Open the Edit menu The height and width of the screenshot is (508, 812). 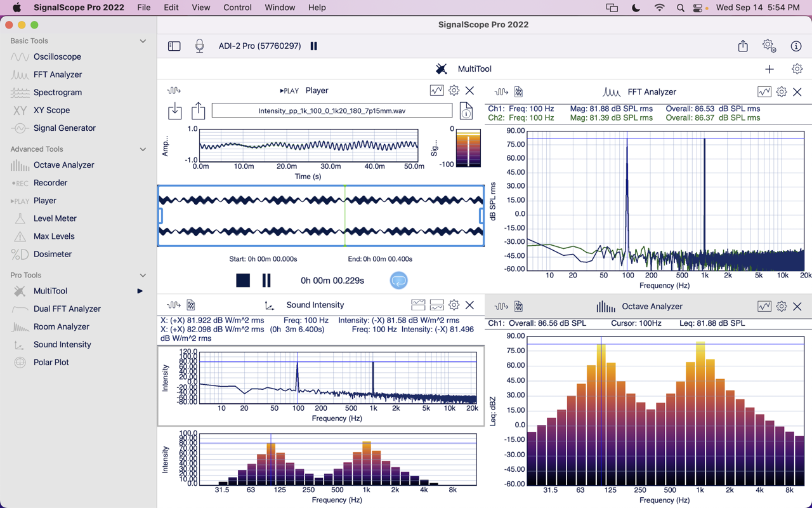click(x=171, y=8)
